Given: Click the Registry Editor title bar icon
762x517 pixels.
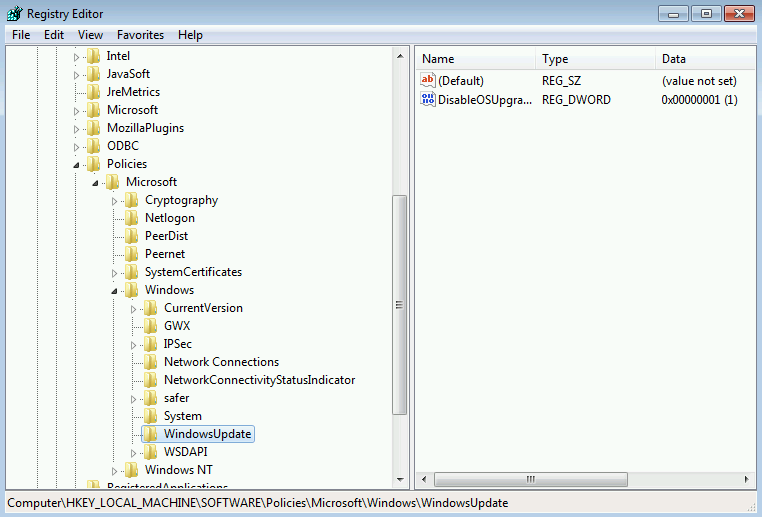Looking at the screenshot, I should tap(13, 14).
